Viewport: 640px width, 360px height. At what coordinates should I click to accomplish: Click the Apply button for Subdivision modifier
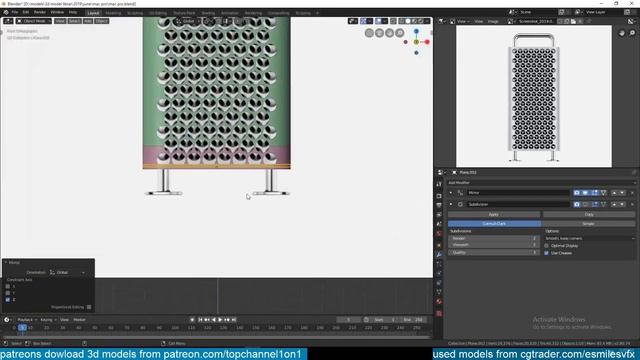494,214
